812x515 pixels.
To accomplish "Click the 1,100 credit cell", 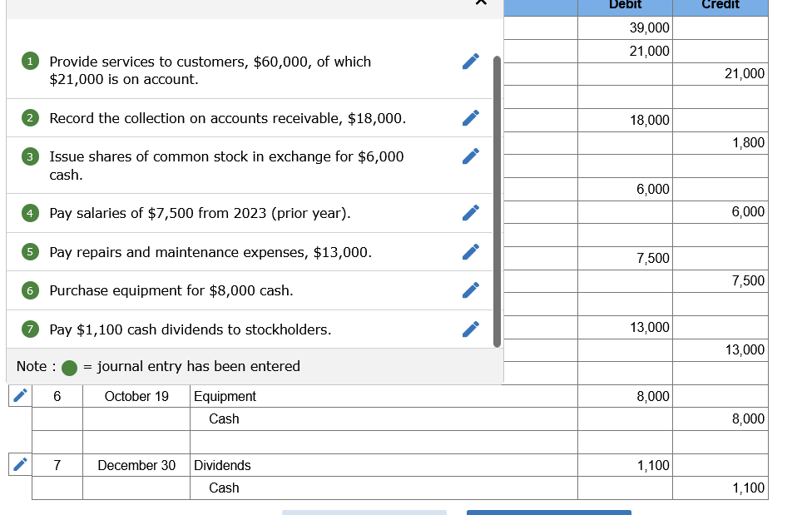I will coord(720,488).
